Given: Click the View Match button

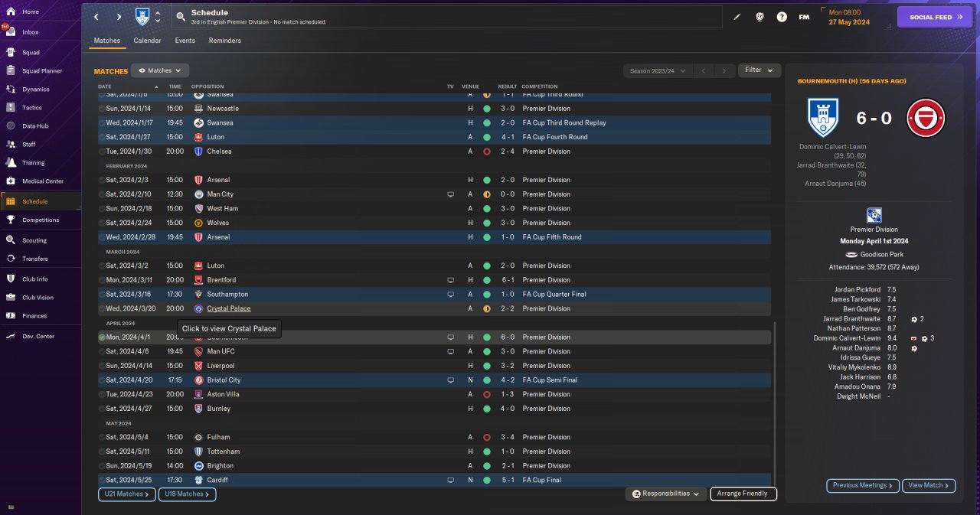Looking at the screenshot, I should click(x=929, y=485).
